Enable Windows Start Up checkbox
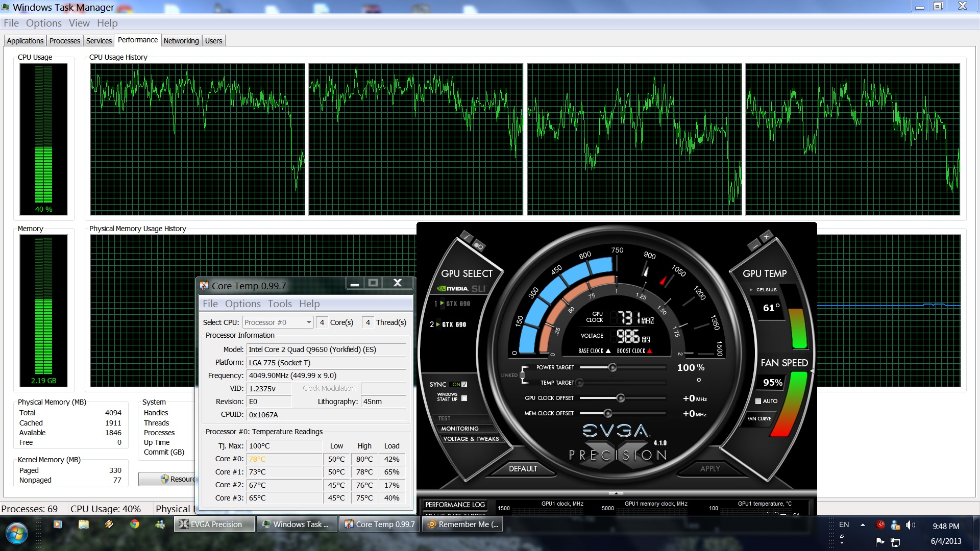This screenshot has height=551, width=980. 464,398
